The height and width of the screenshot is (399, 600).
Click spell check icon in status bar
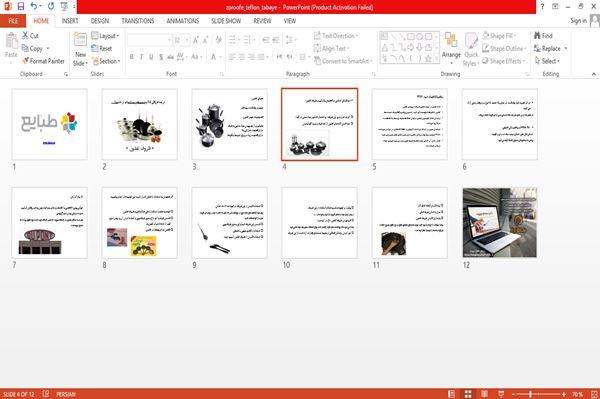[46, 394]
